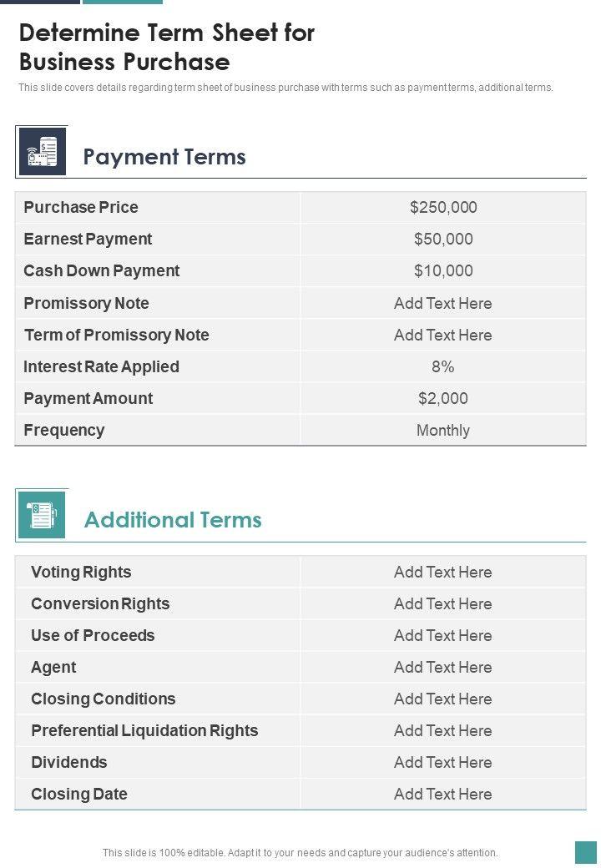Click the teal square in bottom corner
The height and width of the screenshot is (868, 601).
pos(585,852)
